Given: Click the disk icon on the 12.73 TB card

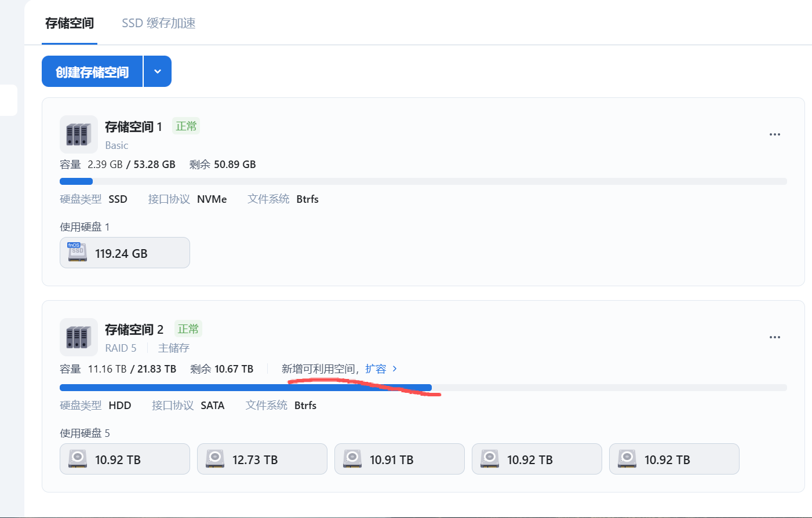Looking at the screenshot, I should click(215, 459).
